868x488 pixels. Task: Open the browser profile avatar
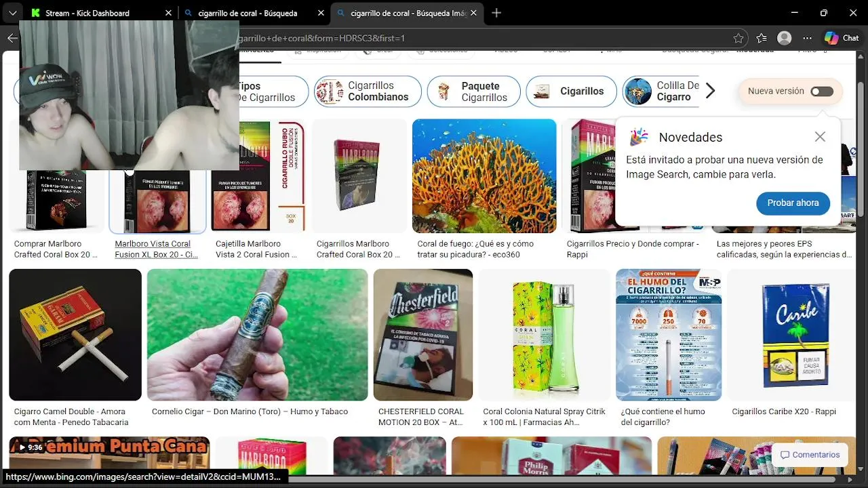click(x=785, y=38)
